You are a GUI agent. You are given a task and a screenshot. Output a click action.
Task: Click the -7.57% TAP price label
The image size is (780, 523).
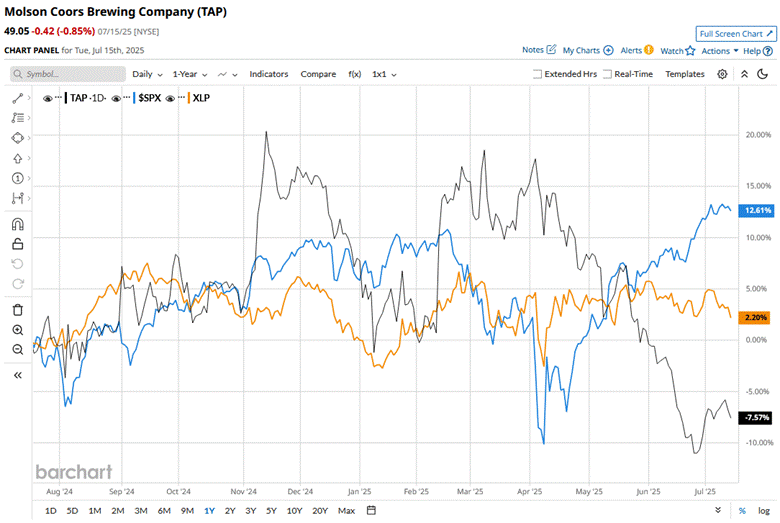(x=756, y=418)
